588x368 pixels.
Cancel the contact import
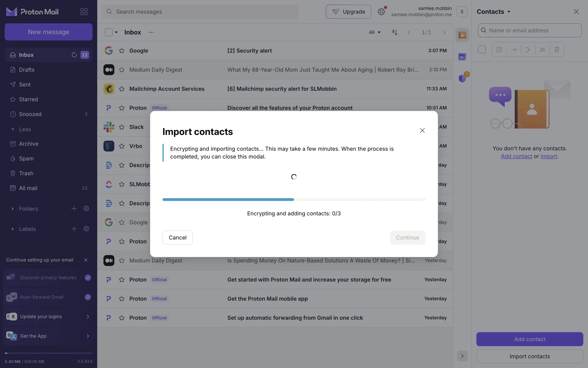pos(177,238)
